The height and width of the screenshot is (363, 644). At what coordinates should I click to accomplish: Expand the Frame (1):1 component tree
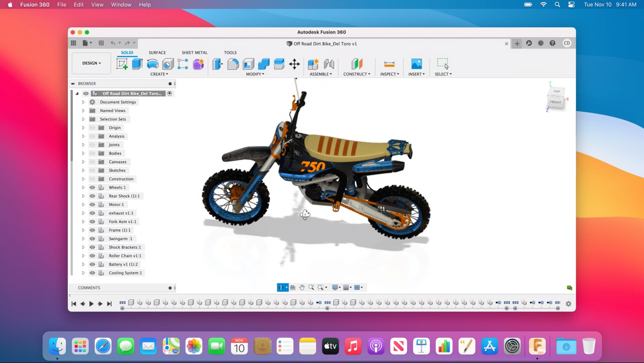tap(83, 230)
